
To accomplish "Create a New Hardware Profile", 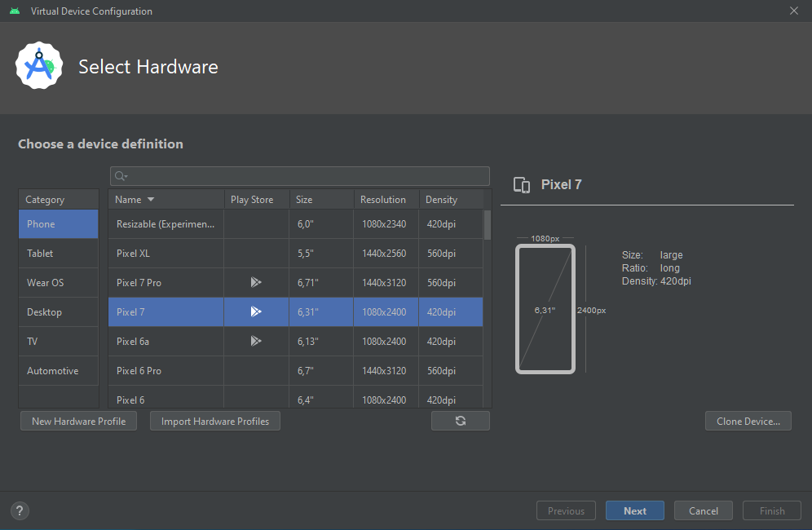I will click(x=78, y=421).
